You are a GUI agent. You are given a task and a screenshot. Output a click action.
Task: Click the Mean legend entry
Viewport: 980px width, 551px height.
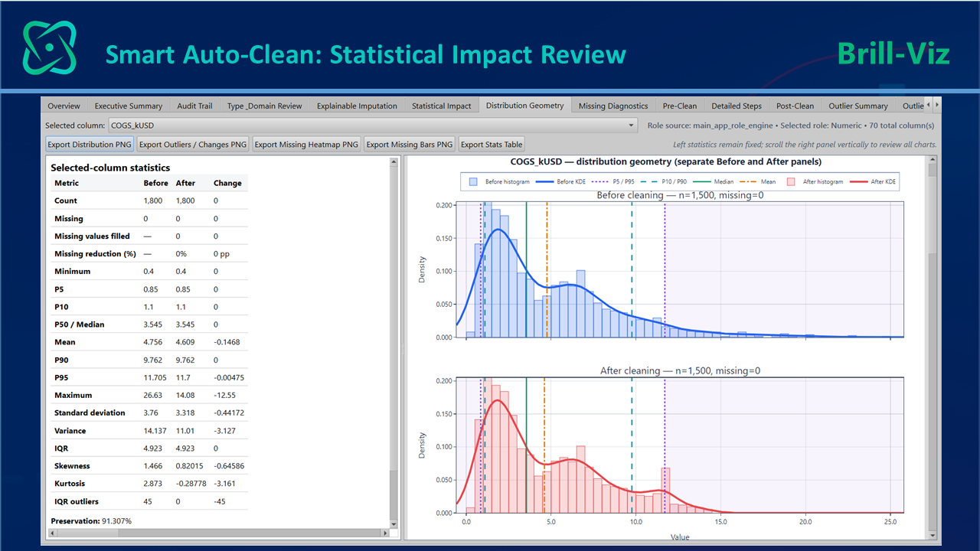click(758, 181)
